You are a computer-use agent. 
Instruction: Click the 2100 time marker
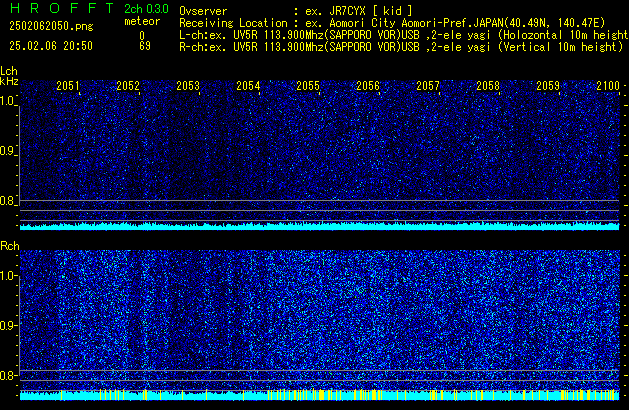pos(608,86)
